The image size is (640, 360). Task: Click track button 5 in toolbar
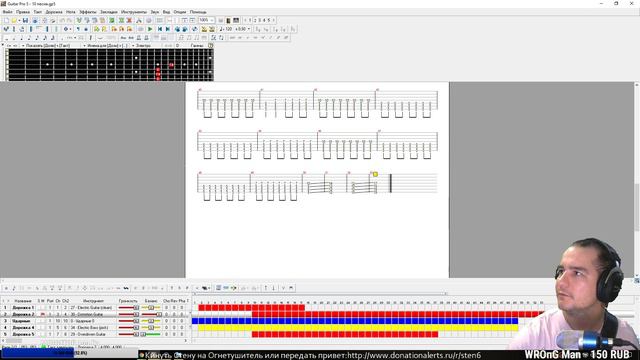[x=269, y=20]
